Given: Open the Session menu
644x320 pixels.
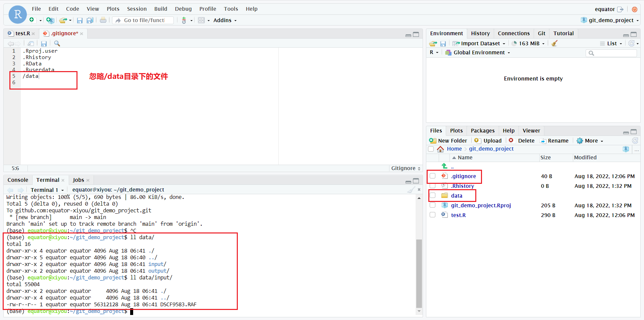Looking at the screenshot, I should (137, 9).
